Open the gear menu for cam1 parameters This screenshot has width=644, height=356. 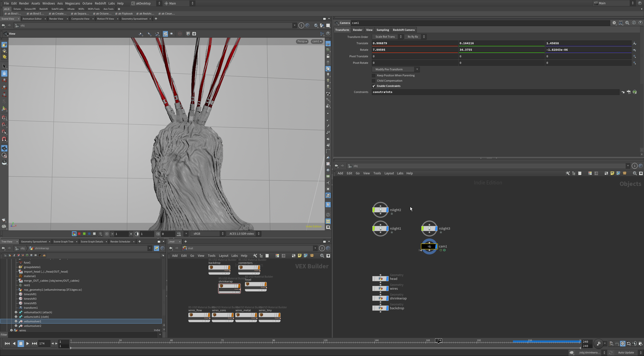[x=614, y=23]
